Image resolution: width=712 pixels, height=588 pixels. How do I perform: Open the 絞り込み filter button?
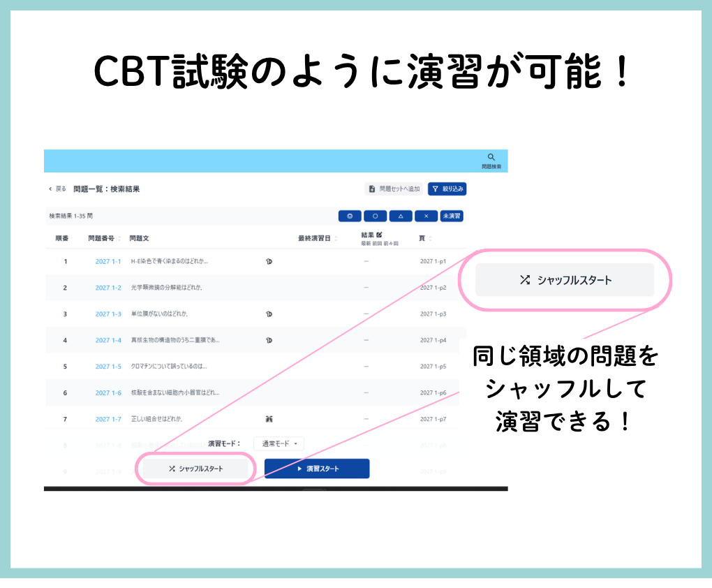click(x=447, y=189)
